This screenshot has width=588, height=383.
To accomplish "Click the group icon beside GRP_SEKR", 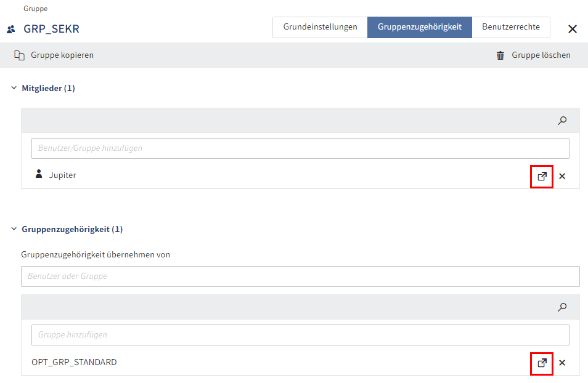I will point(10,28).
